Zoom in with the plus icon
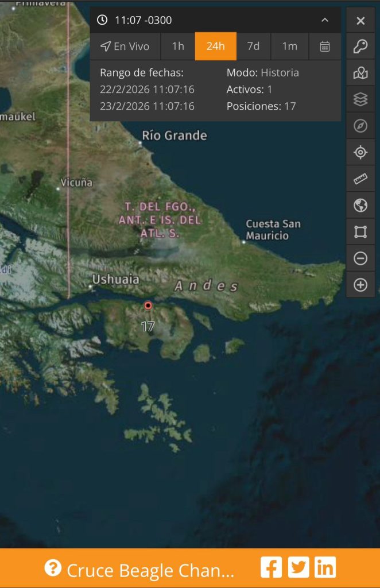This screenshot has width=380, height=588. click(x=360, y=285)
